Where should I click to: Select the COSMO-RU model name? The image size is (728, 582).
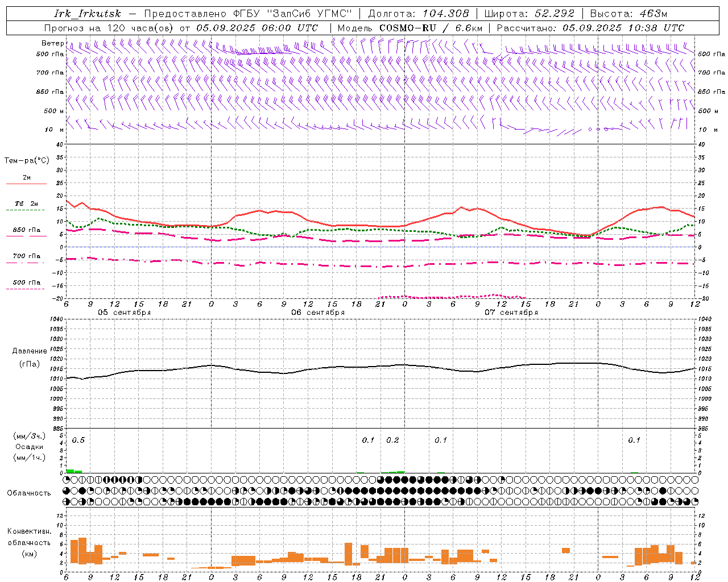tap(407, 28)
